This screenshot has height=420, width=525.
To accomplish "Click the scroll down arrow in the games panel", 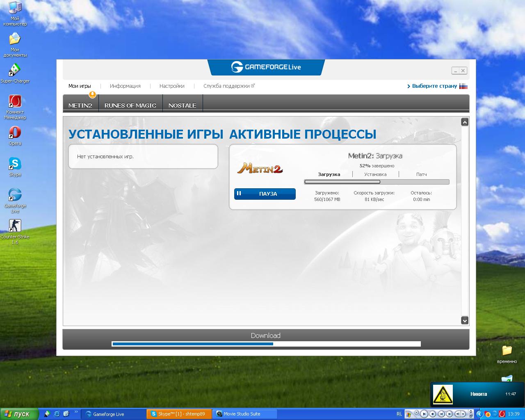I will (465, 320).
